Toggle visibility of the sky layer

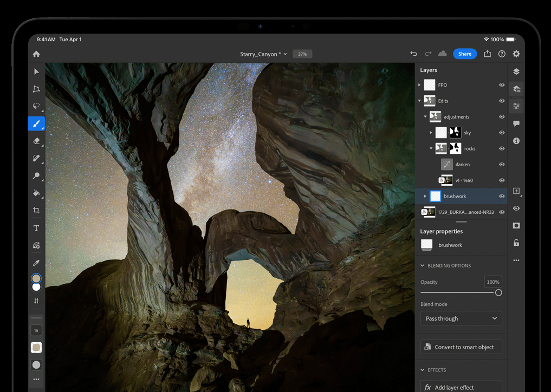(502, 133)
